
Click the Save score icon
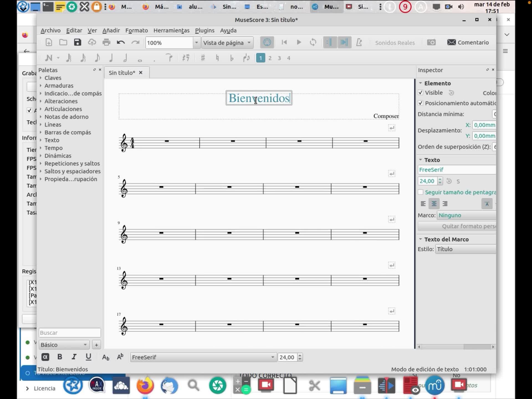(x=78, y=42)
